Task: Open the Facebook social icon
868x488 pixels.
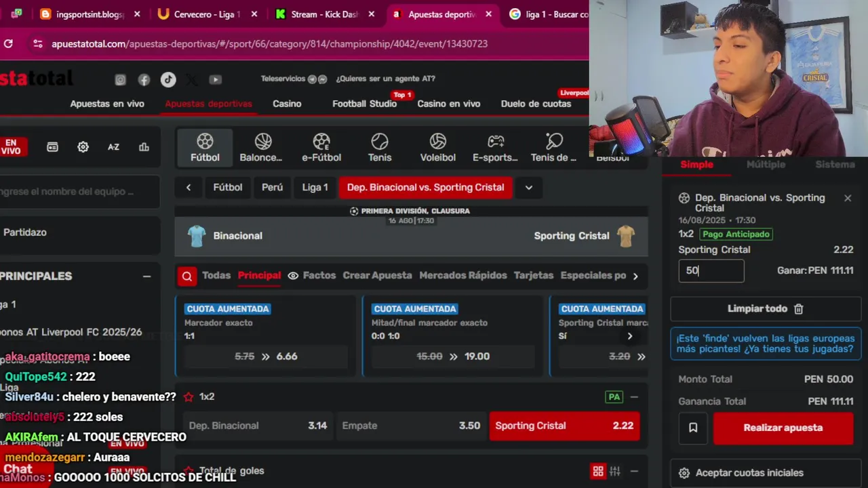Action: point(144,79)
